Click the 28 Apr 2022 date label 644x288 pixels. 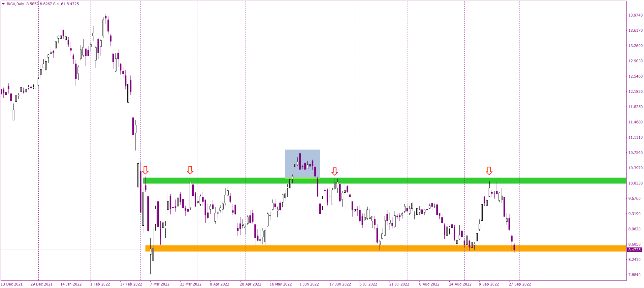(251, 284)
